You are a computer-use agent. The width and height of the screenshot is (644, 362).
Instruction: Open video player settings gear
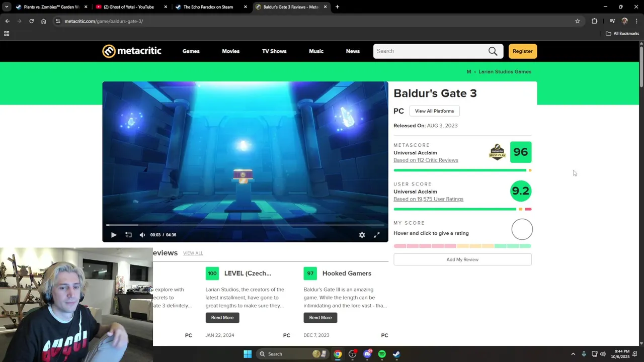[x=362, y=235]
